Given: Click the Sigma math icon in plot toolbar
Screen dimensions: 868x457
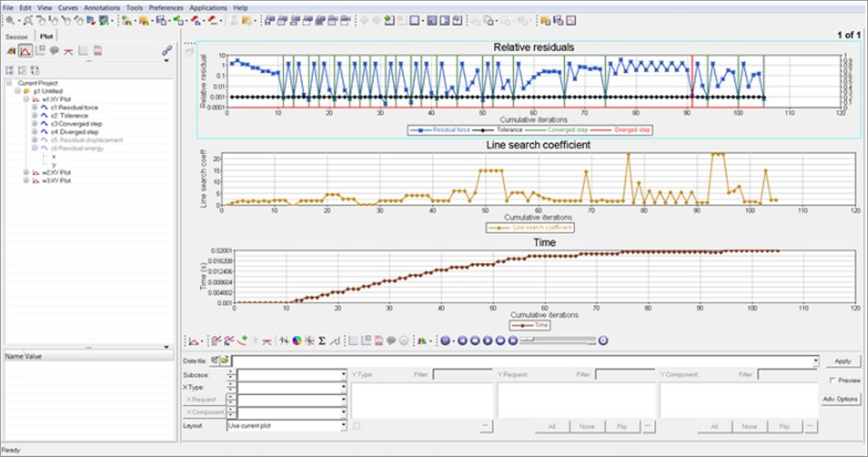Looking at the screenshot, I should click(x=322, y=341).
